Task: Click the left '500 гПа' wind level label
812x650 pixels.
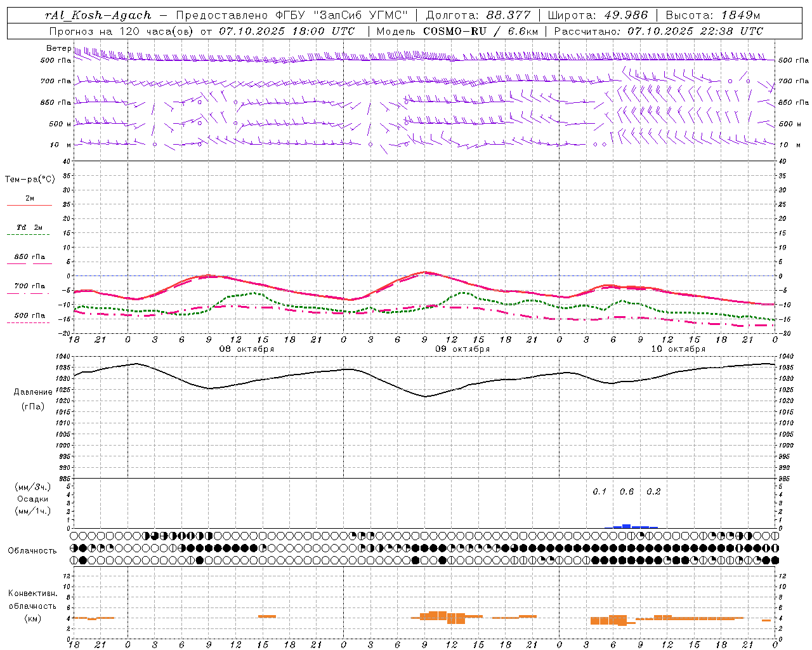Action: (x=56, y=60)
